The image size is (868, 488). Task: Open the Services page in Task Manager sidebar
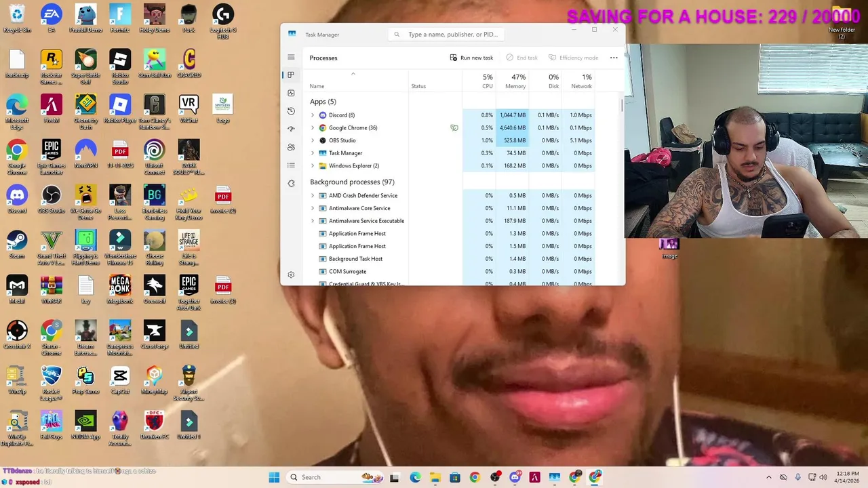[291, 184]
